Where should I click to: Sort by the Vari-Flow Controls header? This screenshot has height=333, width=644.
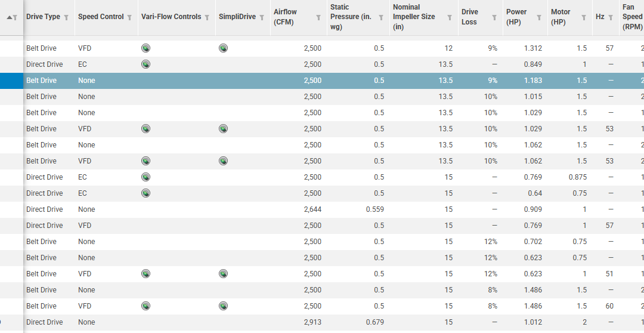(x=171, y=17)
